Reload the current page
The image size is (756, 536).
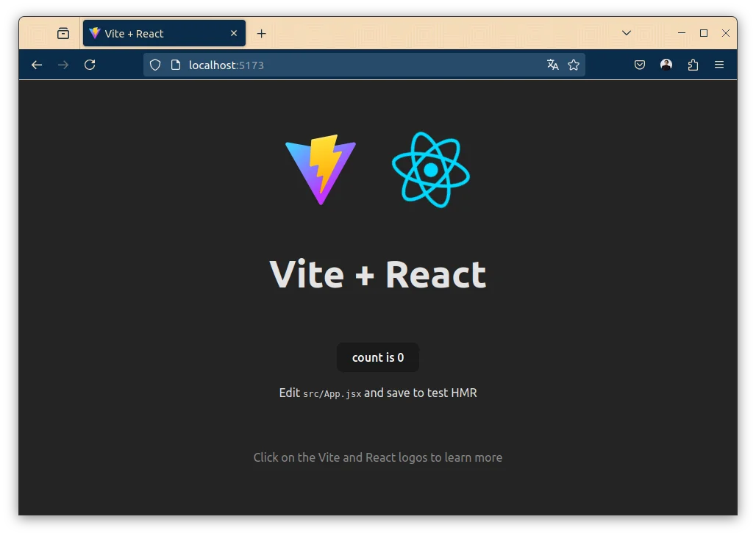pos(90,65)
